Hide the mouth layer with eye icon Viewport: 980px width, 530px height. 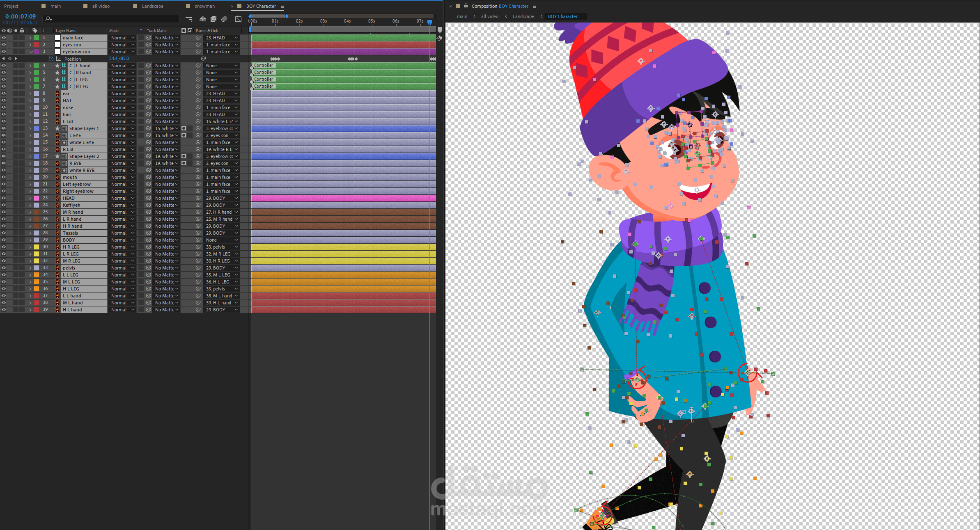pyautogui.click(x=4, y=177)
